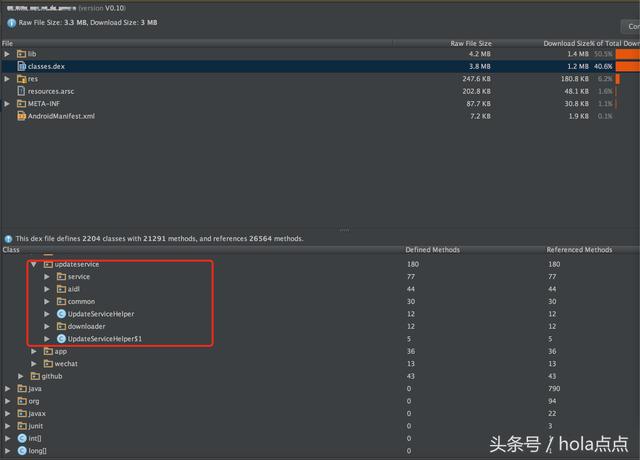Viewport: 640px width, 460px height.
Task: Expand the int[] class arrow
Action: [x=7, y=438]
